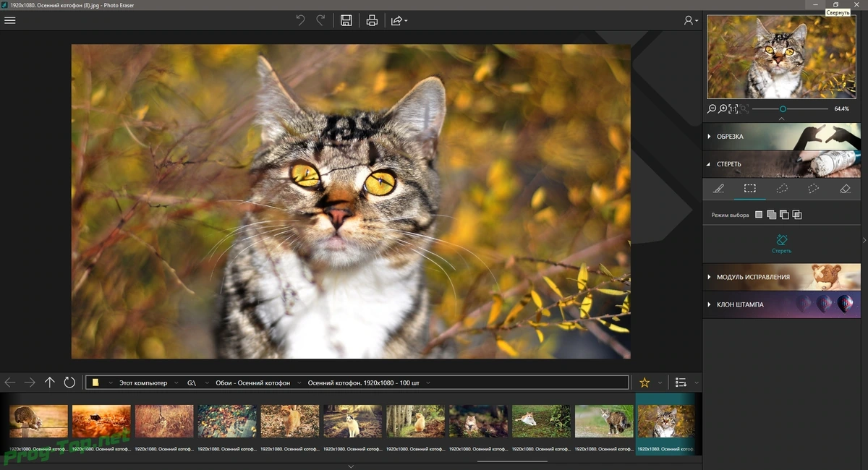
Task: Expand the ОБРЕЗКА panel
Action: pos(782,136)
